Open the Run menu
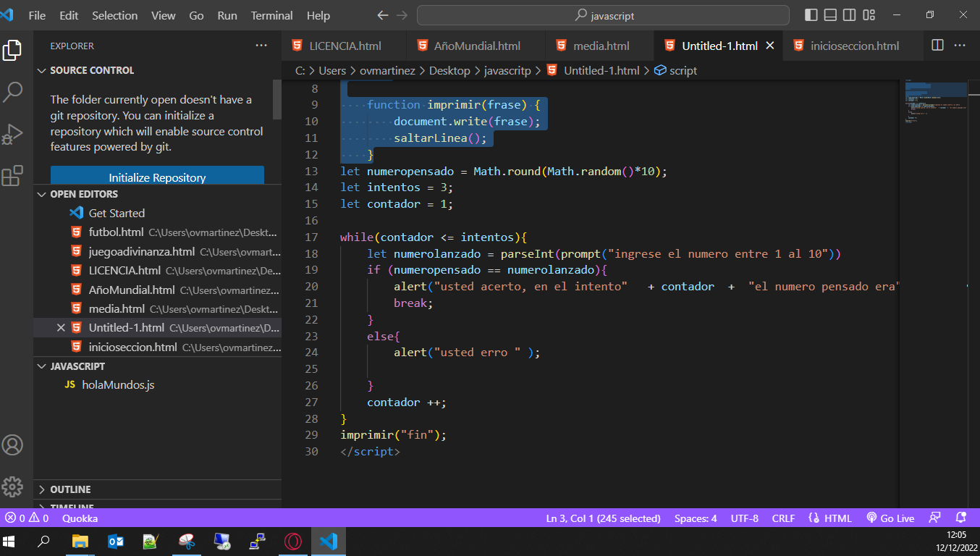 pos(227,15)
